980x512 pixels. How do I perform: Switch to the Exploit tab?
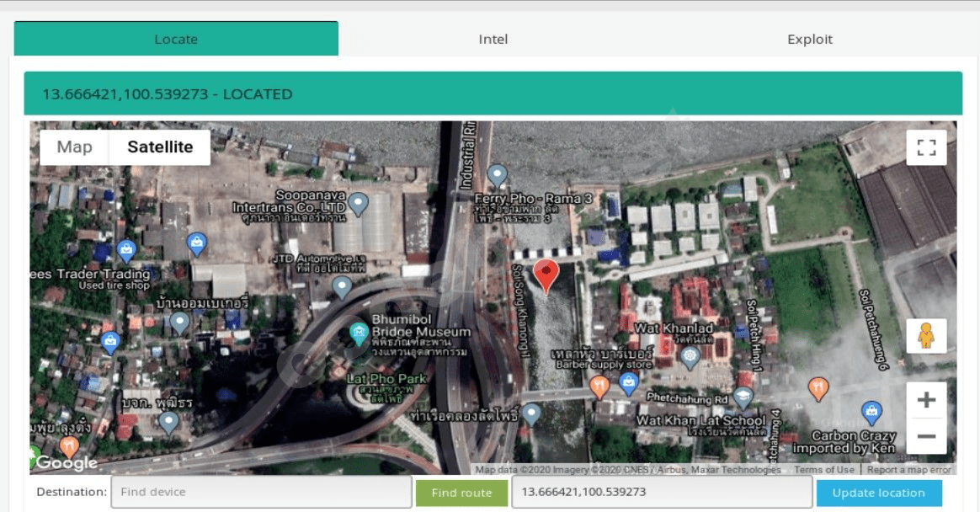click(x=809, y=39)
